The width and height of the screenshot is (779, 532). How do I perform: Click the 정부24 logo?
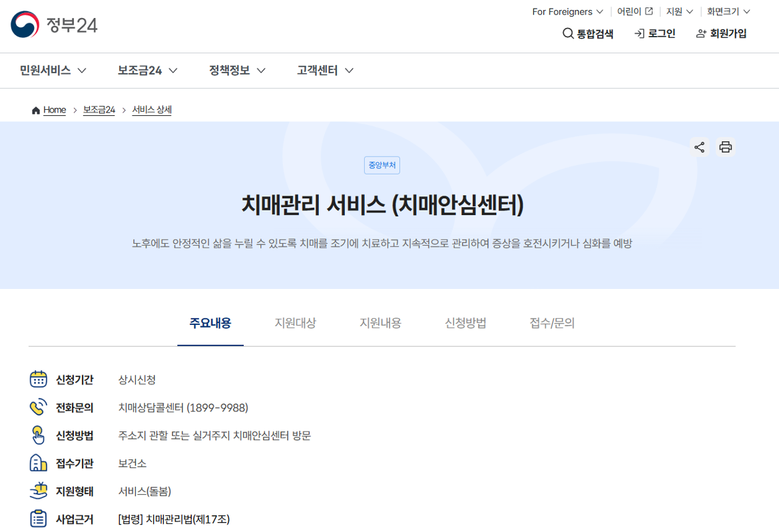tap(54, 25)
